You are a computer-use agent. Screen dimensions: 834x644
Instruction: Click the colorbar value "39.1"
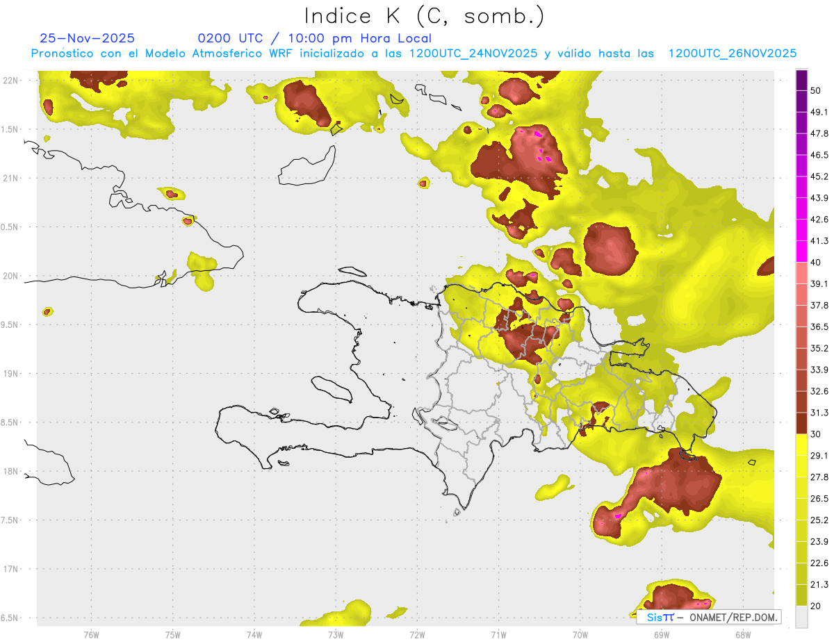pyautogui.click(x=819, y=284)
